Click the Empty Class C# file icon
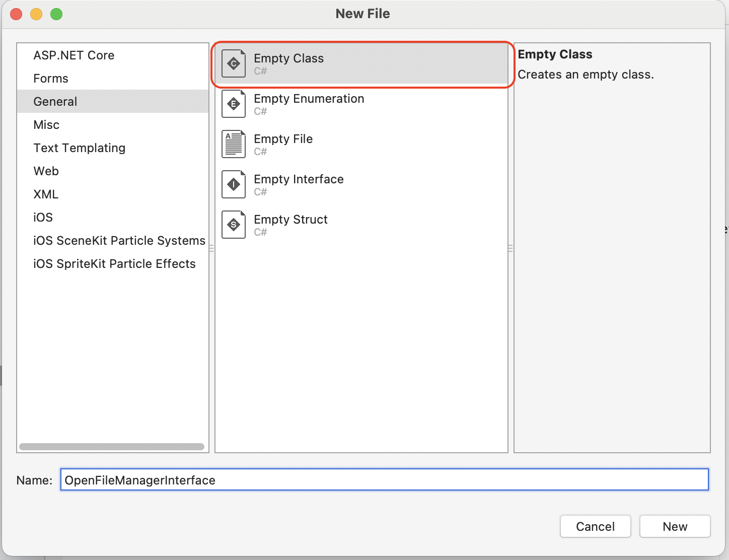The image size is (729, 560). point(234,63)
